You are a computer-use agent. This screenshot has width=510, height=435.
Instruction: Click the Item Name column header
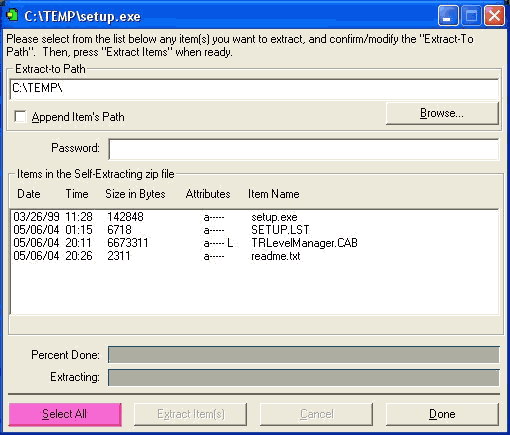point(274,194)
